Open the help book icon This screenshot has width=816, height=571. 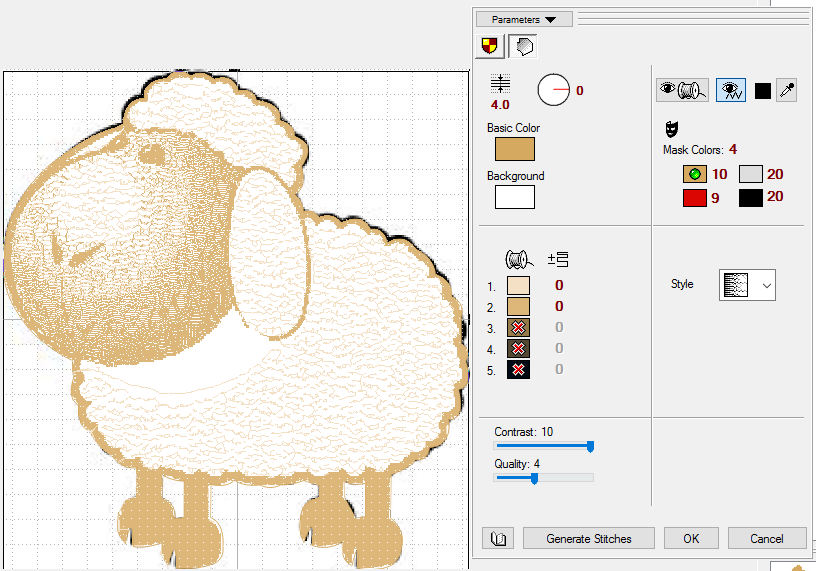pyautogui.click(x=499, y=538)
